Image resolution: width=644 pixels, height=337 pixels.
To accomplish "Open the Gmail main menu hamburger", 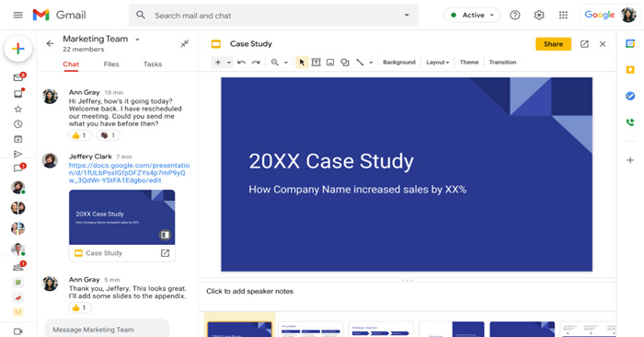I will (18, 16).
